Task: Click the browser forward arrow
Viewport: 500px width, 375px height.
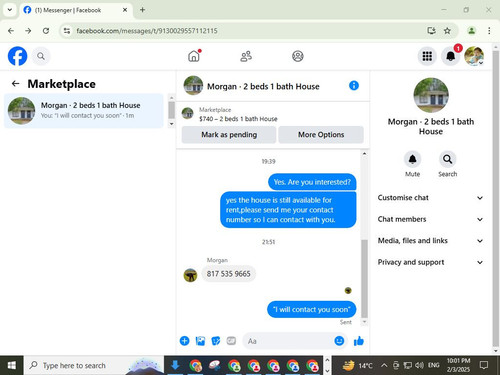Action: [28, 31]
